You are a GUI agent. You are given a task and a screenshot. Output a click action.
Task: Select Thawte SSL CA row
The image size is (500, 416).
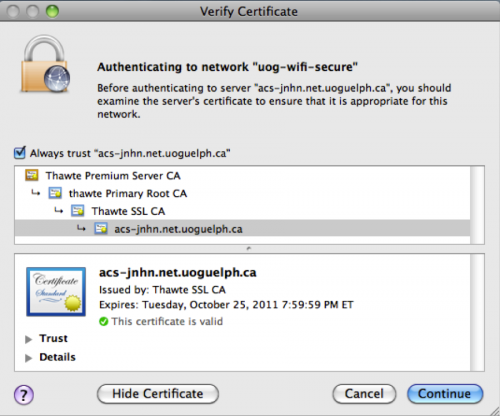(242, 211)
